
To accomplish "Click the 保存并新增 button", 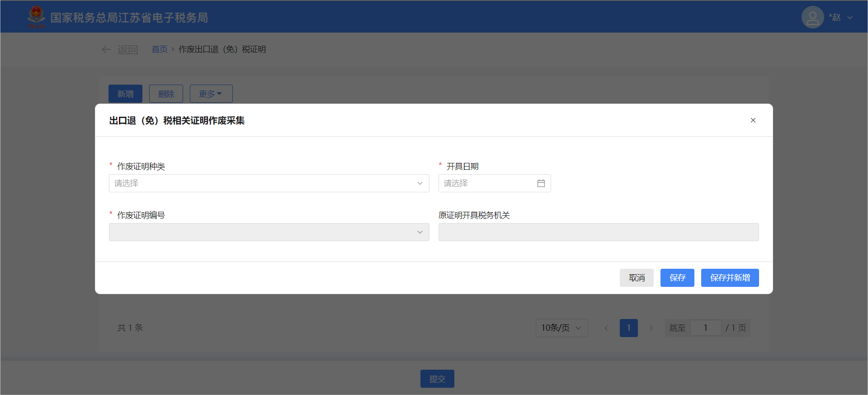I will [730, 278].
